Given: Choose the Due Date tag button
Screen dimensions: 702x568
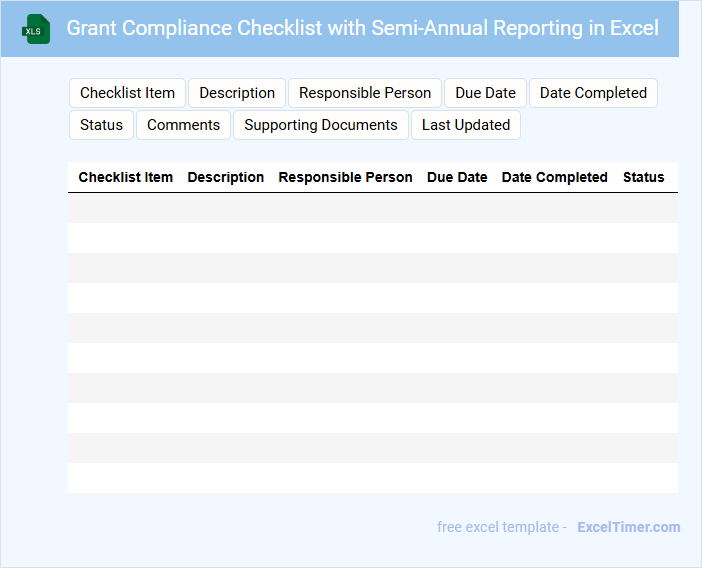Looking at the screenshot, I should coord(485,93).
